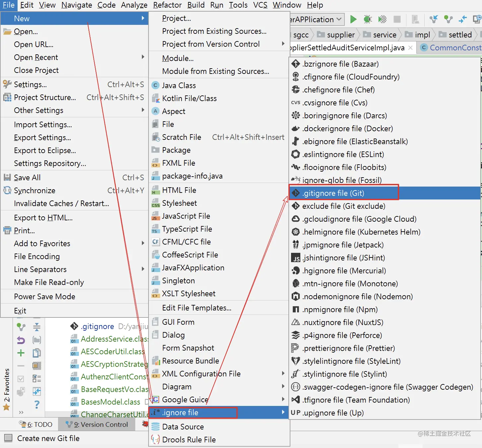The image size is (482, 448).
Task: Click the VCS commit icon in toolbar
Action: pos(448,19)
